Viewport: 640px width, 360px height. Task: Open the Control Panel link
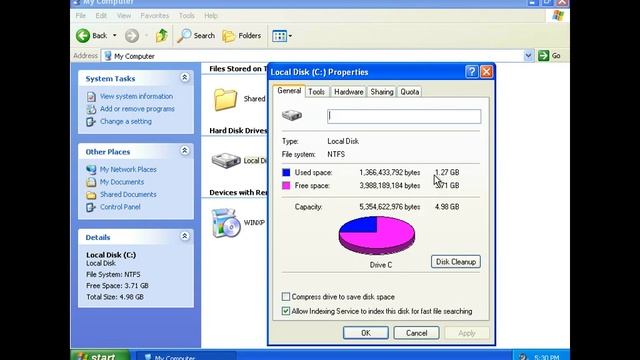[x=120, y=207]
